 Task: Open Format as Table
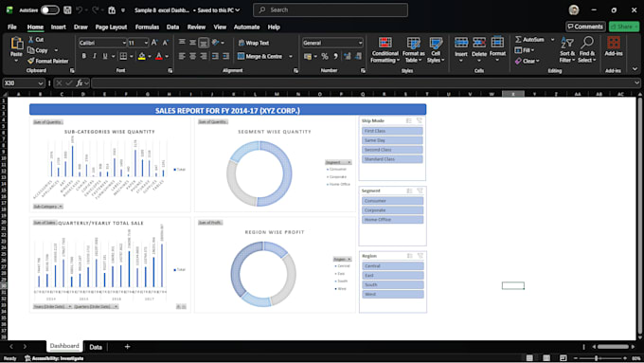[x=413, y=49]
